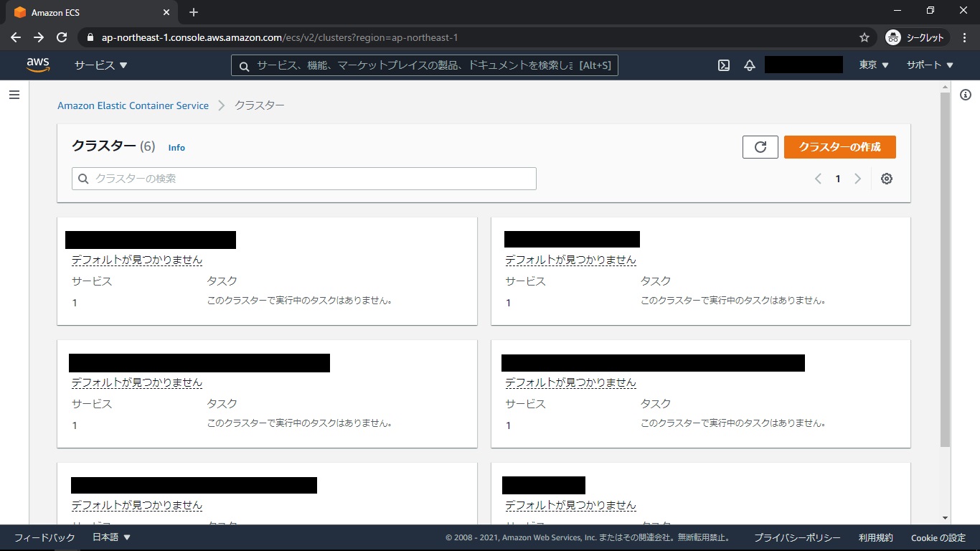This screenshot has width=980, height=551.
Task: Bookmark this page with star icon
Action: (864, 37)
